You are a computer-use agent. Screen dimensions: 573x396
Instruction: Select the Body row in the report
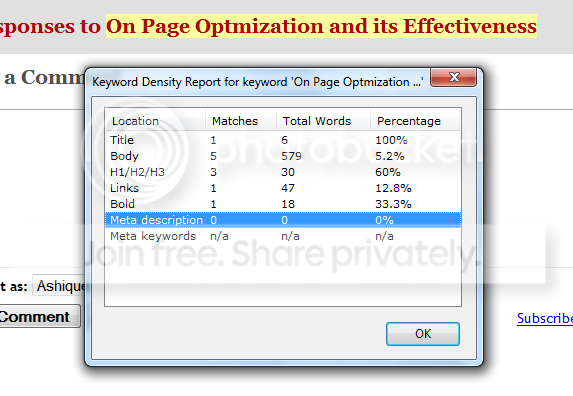283,156
